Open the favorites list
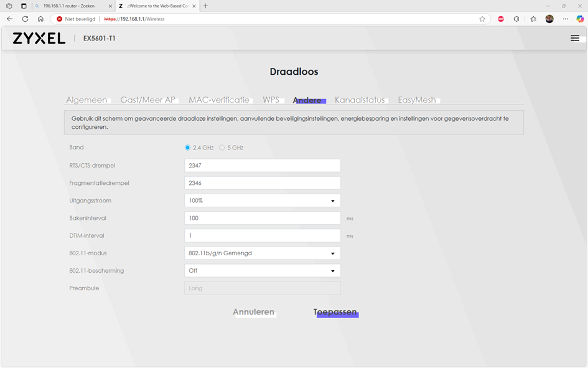Viewport: 588px width, 368px height. pos(533,19)
